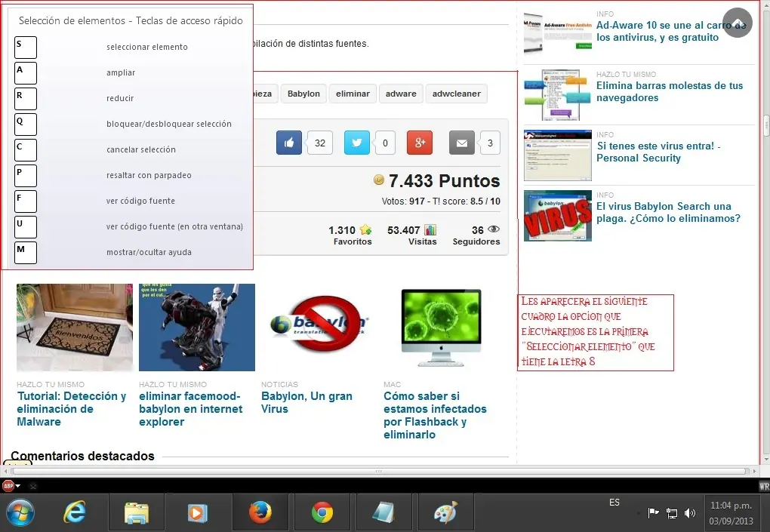Screen dimensions: 770x532
Task: Open Windows Media Player taskbar icon
Action: (198, 513)
